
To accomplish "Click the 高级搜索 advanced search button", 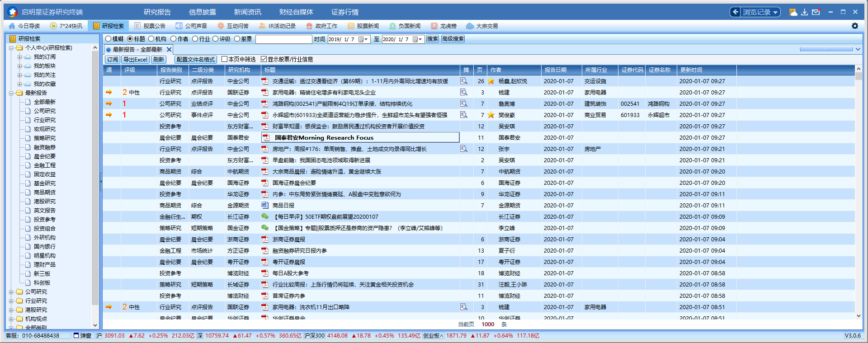I will (453, 39).
